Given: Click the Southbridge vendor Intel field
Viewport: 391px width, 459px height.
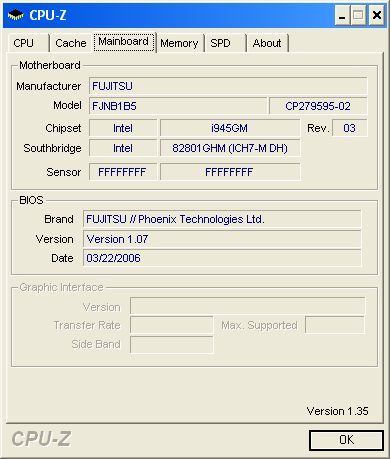Looking at the screenshot, I should (123, 148).
